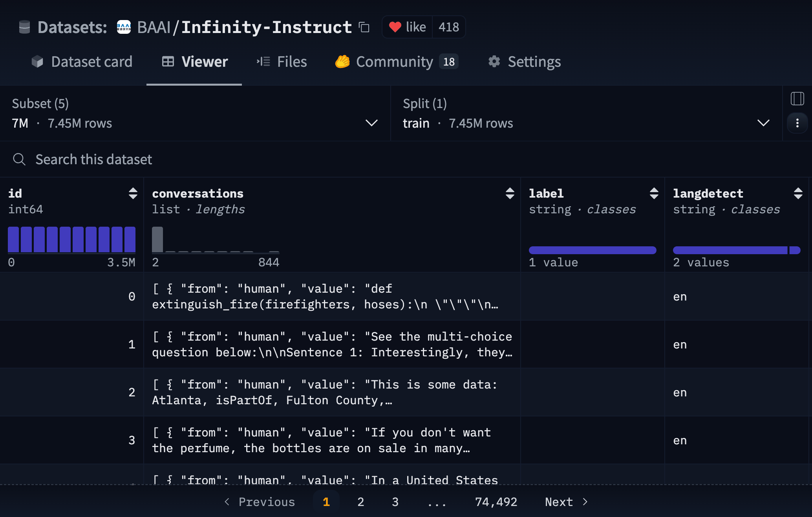
Task: Click the BAAI organization logo
Action: pos(124,27)
